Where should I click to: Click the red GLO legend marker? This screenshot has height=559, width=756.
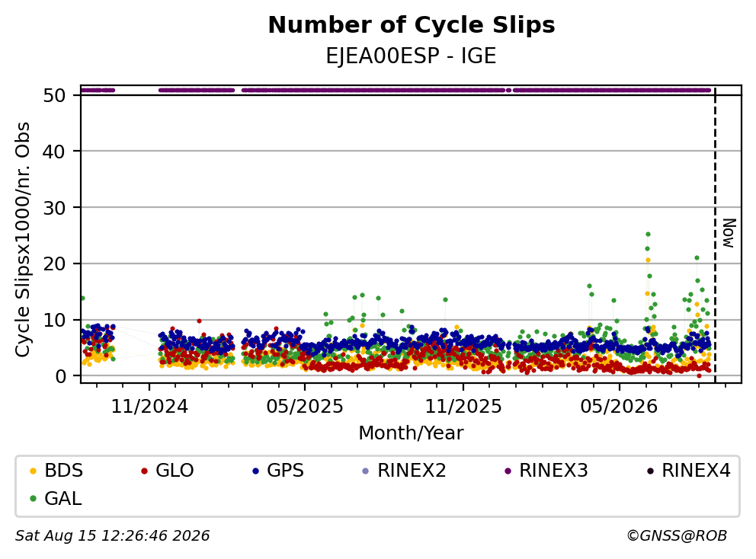point(144,471)
